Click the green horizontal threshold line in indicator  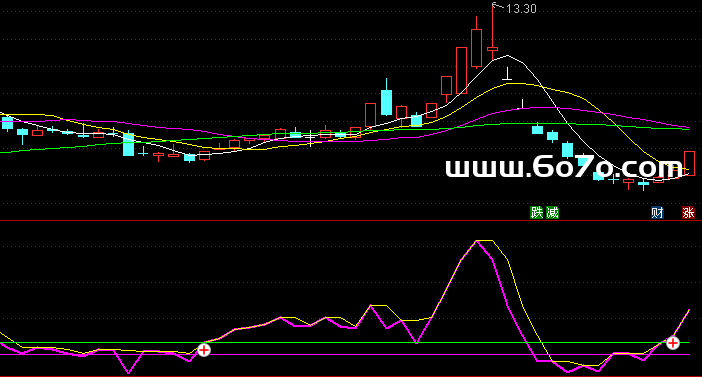click(x=345, y=343)
